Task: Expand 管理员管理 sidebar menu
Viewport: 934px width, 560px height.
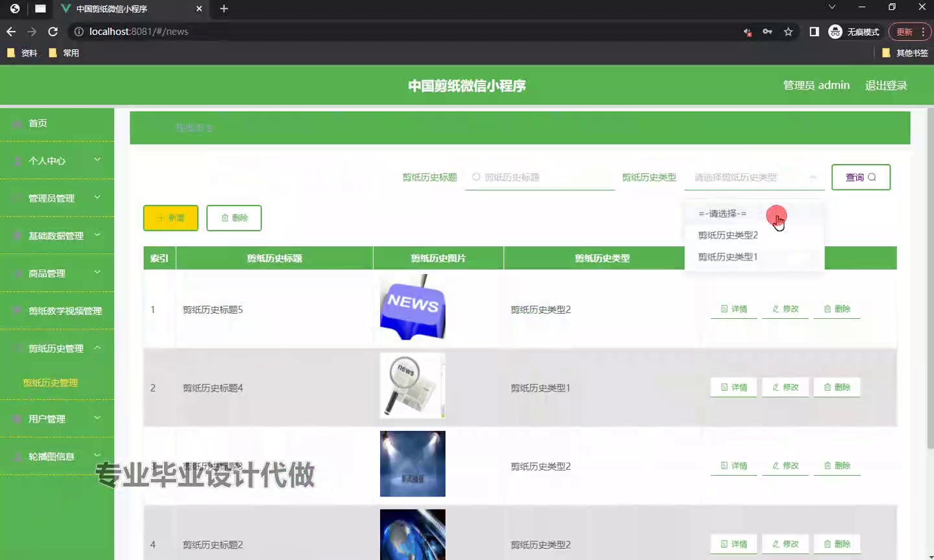Action: 57,198
